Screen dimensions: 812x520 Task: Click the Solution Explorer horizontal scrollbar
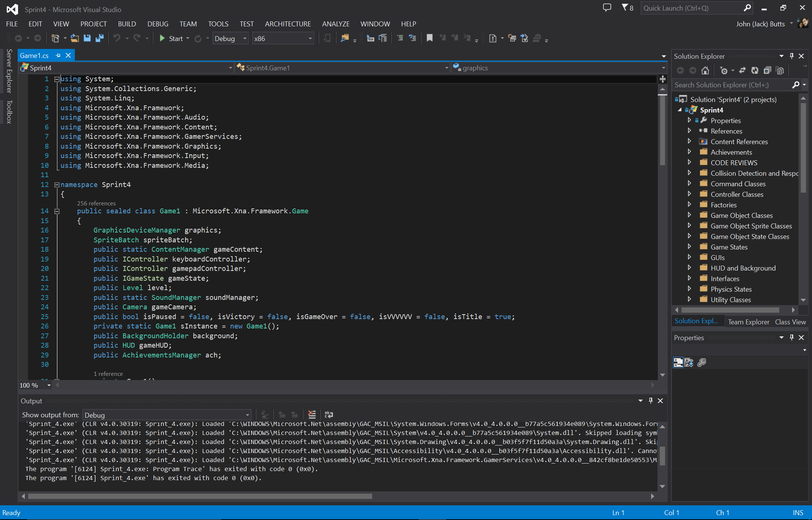coord(730,310)
